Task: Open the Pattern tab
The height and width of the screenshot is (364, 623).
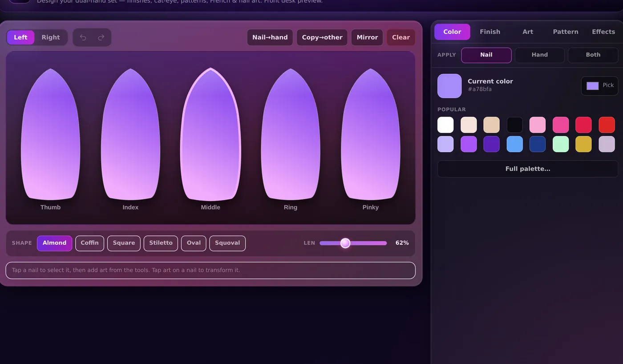Action: pos(566,32)
